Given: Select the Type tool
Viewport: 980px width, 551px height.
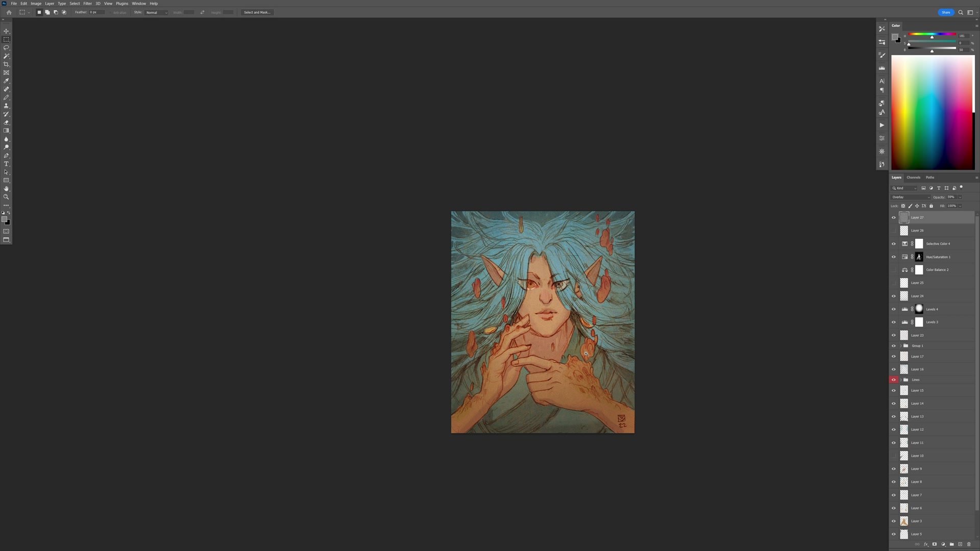Looking at the screenshot, I should 6,164.
